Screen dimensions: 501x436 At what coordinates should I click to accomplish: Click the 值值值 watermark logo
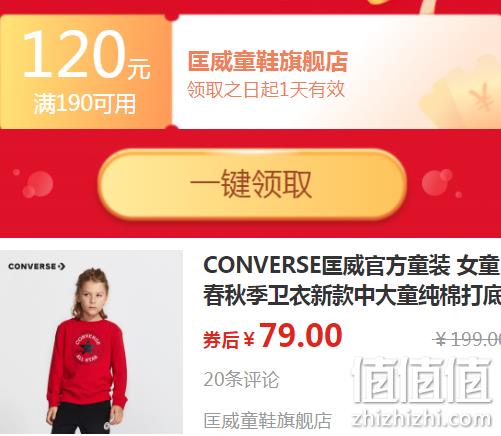[422, 379]
